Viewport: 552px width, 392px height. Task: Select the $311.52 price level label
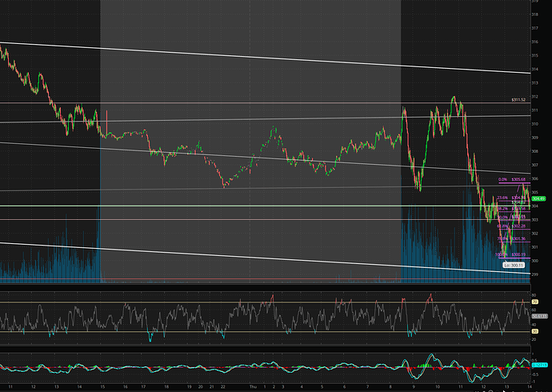(x=518, y=100)
